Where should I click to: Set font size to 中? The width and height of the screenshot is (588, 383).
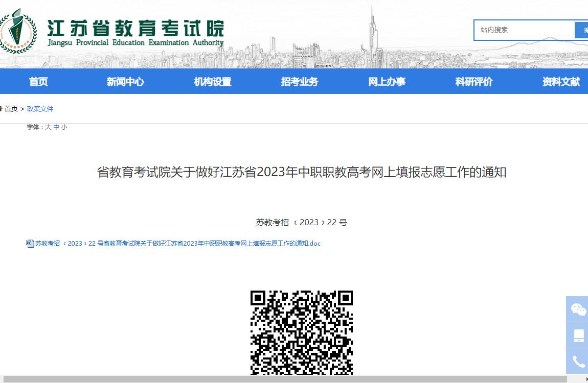tap(56, 127)
